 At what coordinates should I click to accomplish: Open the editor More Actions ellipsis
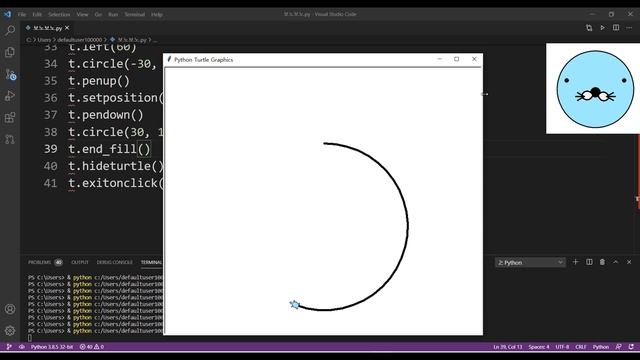click(629, 28)
